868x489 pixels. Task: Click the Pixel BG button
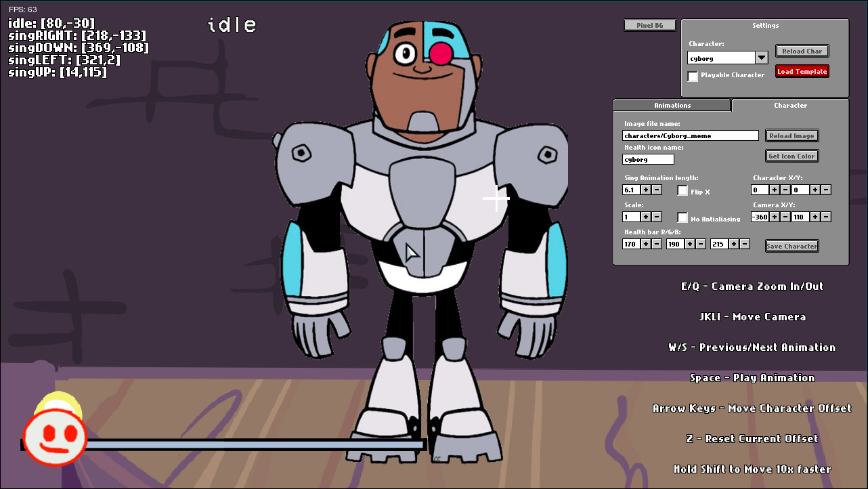(x=650, y=25)
